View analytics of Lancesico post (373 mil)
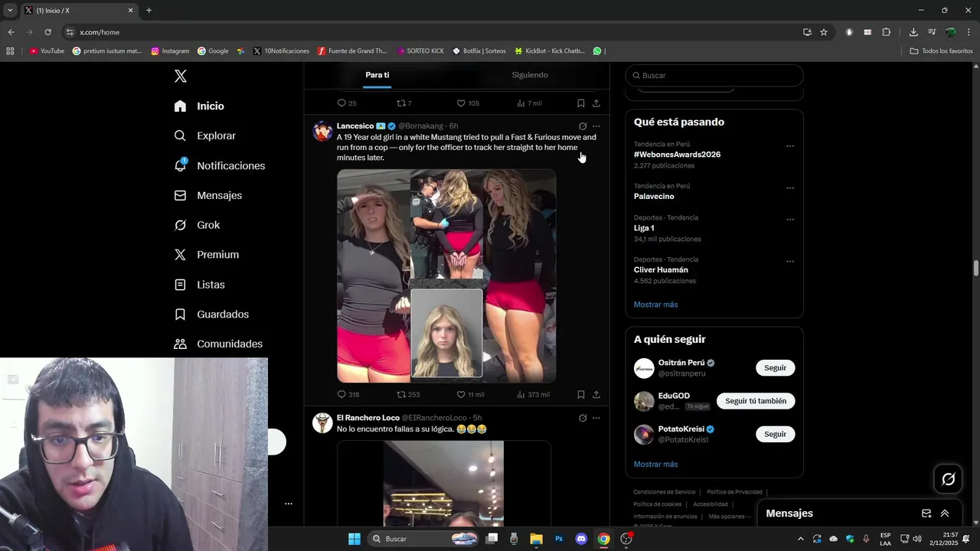Viewport: 980px width, 551px height. coord(533,395)
